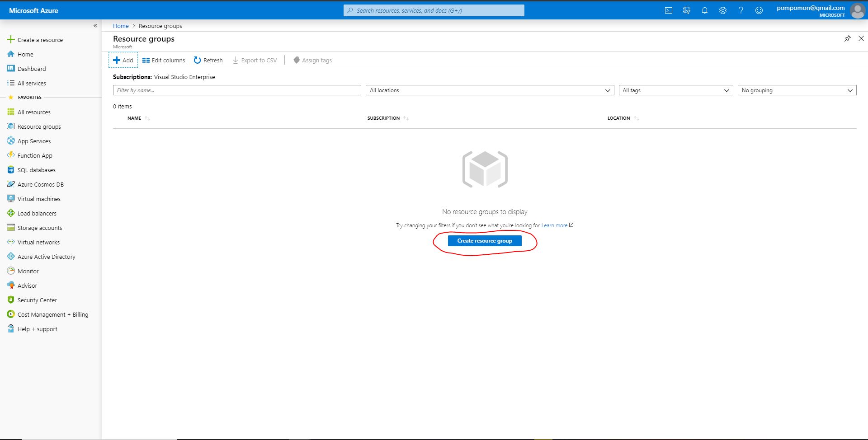Open Cloud Shell from the top bar
The image size is (868, 440).
point(669,10)
